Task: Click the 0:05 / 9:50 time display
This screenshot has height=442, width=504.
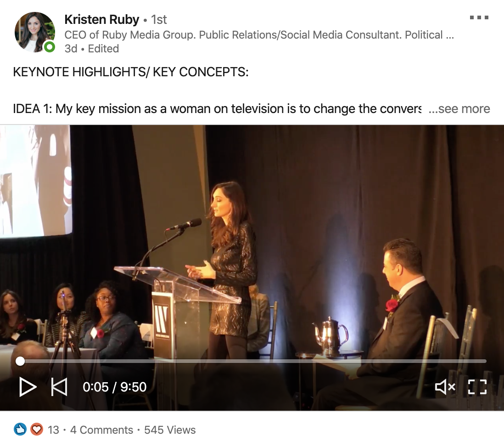Action: coord(114,387)
